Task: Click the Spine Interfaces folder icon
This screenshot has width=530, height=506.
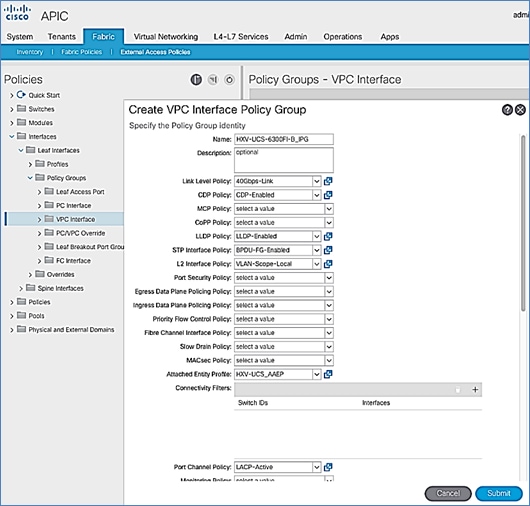Action: point(31,288)
